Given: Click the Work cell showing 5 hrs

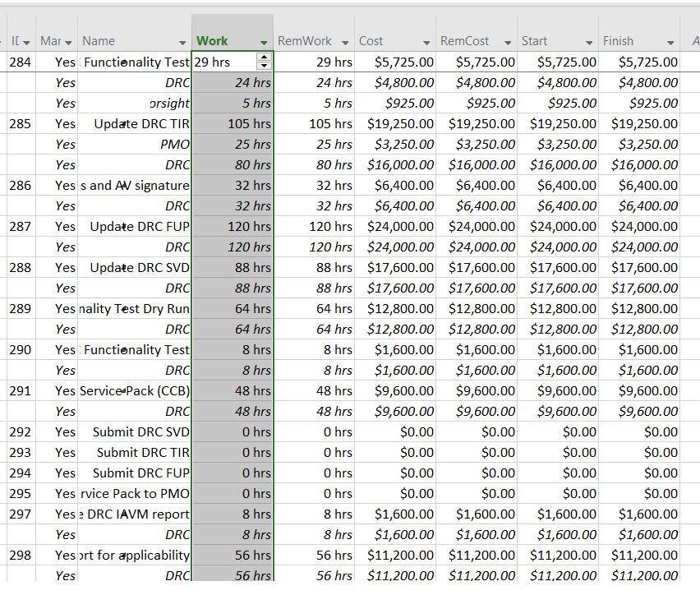Looking at the screenshot, I should pos(233,103).
